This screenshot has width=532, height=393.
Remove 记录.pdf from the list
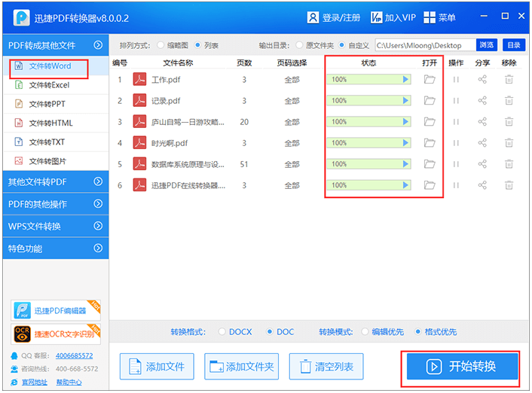[x=509, y=101]
